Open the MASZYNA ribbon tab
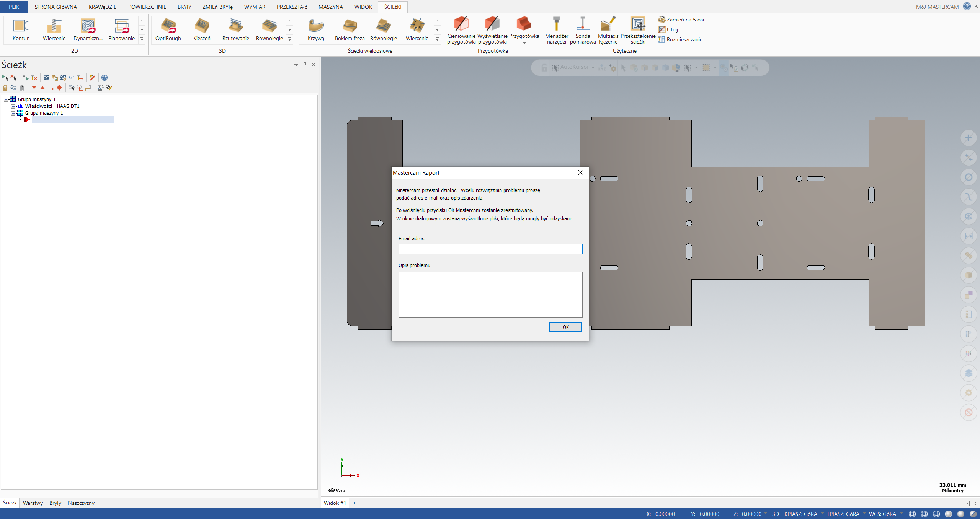Screen dimensions: 980x519 [331, 7]
